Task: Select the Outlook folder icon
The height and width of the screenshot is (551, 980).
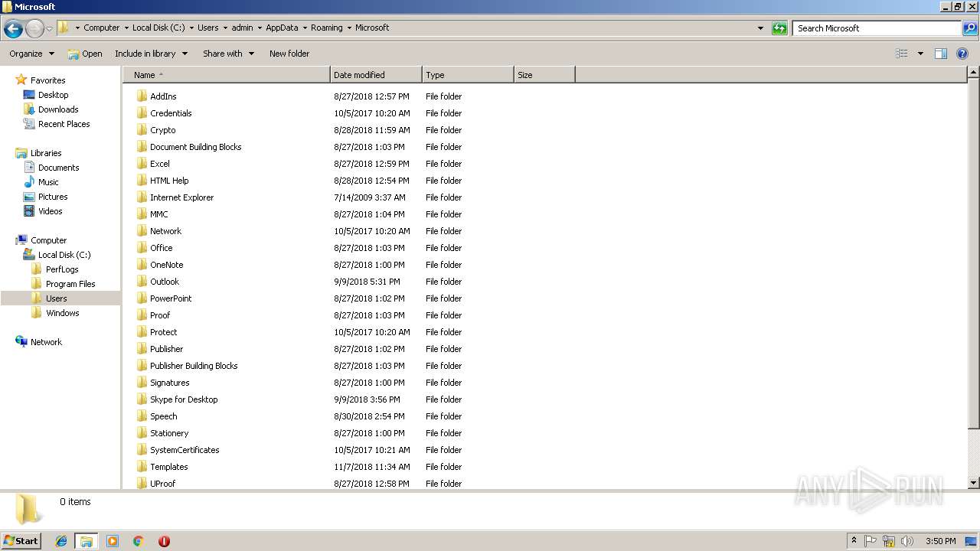Action: 142,282
